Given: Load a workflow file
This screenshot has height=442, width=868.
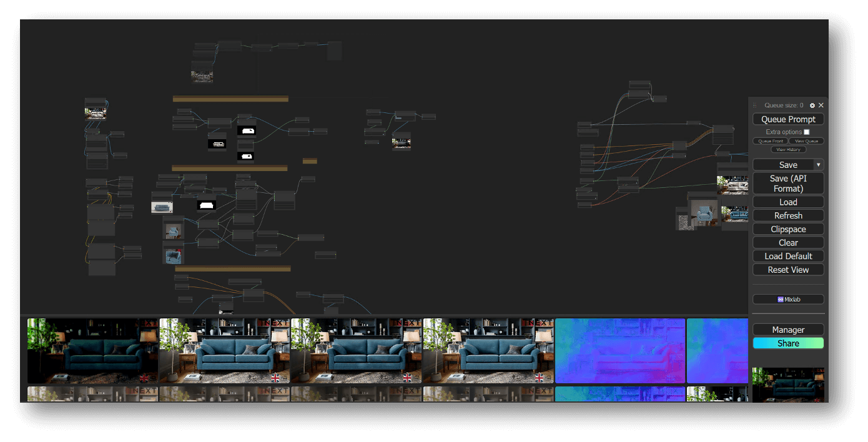Looking at the screenshot, I should click(788, 202).
